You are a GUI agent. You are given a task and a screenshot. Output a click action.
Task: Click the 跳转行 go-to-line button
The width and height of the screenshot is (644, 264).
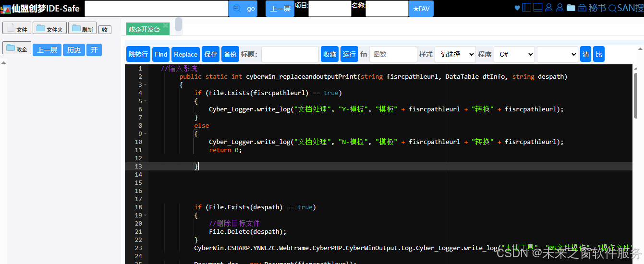pyautogui.click(x=138, y=54)
